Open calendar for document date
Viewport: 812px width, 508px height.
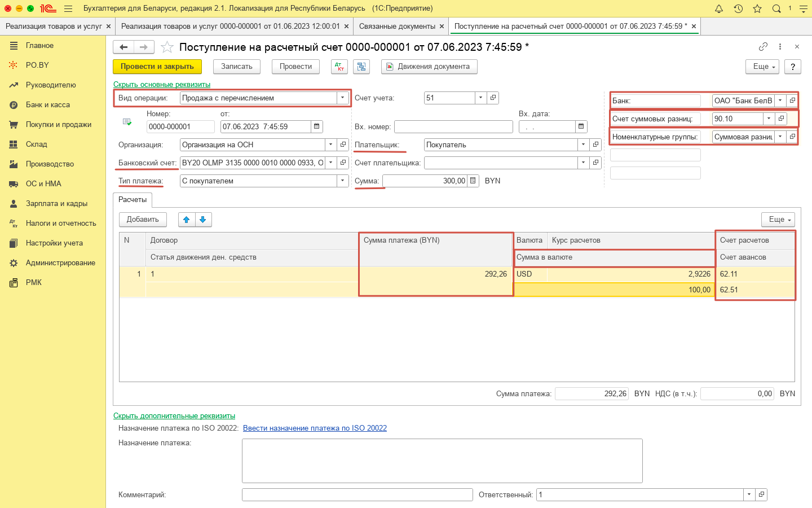[316, 126]
